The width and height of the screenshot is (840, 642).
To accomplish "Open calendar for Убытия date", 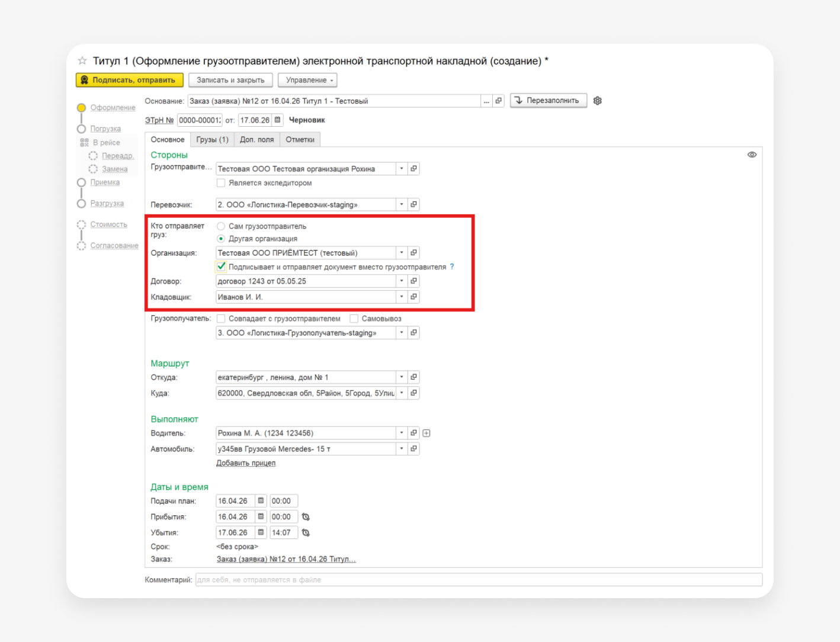I will (261, 532).
